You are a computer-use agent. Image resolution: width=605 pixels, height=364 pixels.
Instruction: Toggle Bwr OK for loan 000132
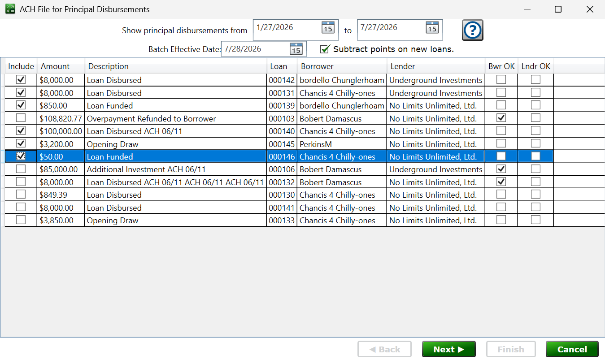[x=501, y=182]
